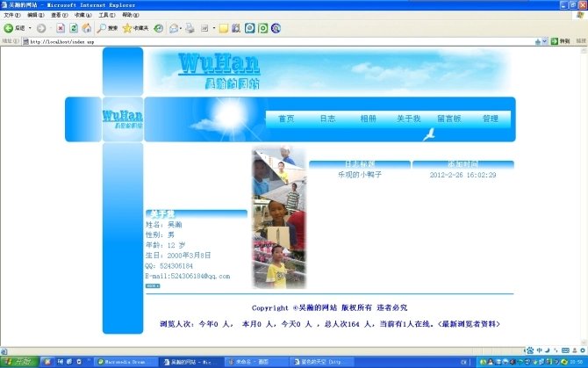Viewport: 588px width, 368px height.
Task: Click the Print toolbar icon
Action: point(190,28)
